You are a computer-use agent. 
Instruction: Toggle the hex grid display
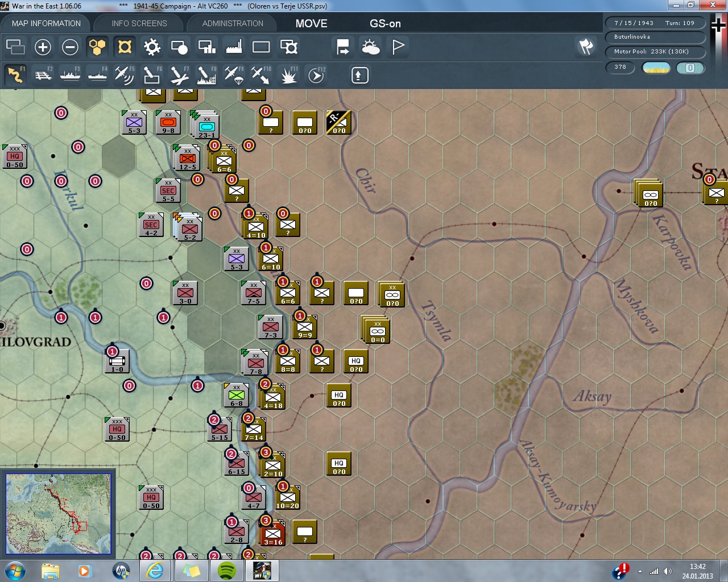click(97, 47)
